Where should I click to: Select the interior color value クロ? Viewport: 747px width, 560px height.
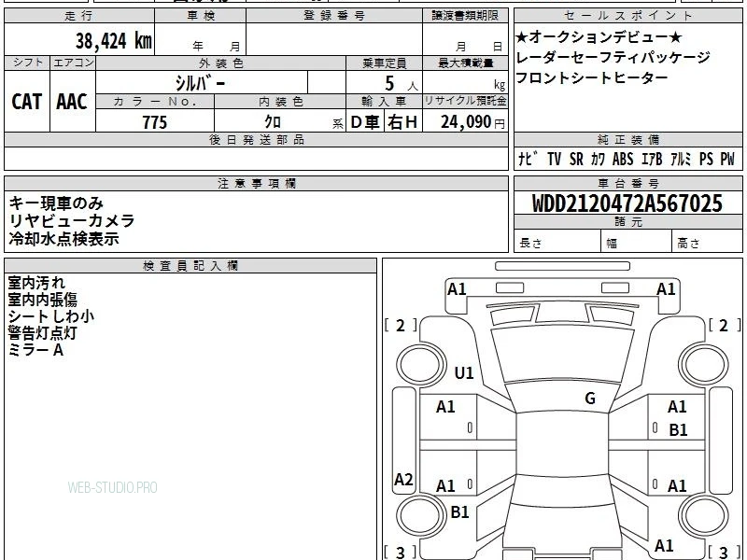click(273, 122)
